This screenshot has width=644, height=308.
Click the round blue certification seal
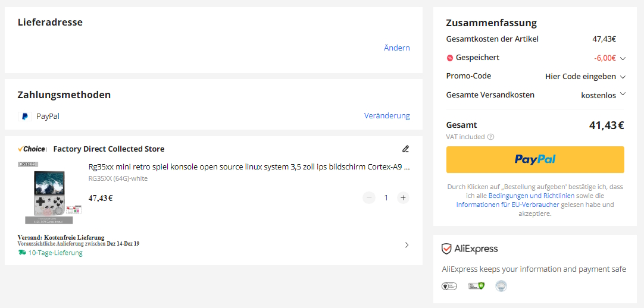[501, 286]
